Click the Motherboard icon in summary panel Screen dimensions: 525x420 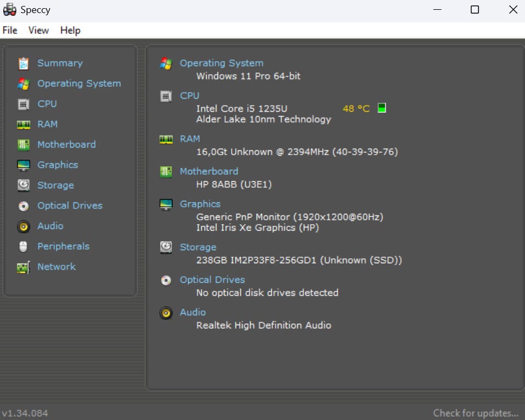tap(166, 172)
